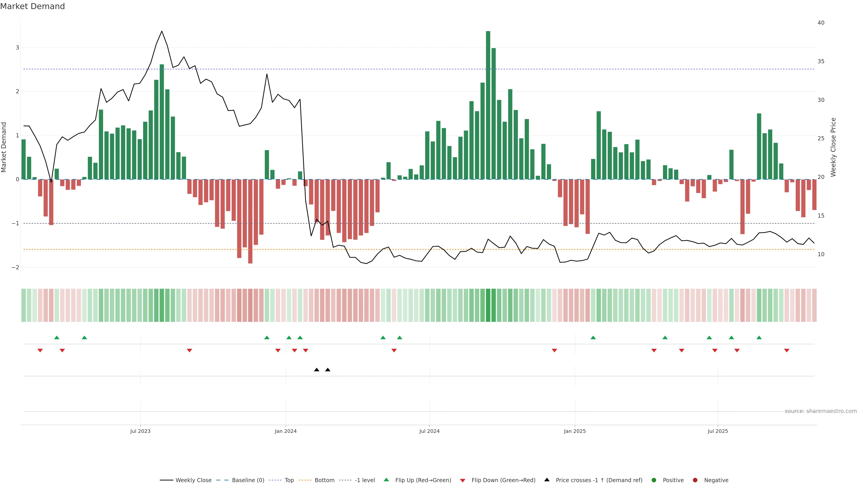
Task: Click the Jul 2024 x-axis label
Action: [429, 431]
